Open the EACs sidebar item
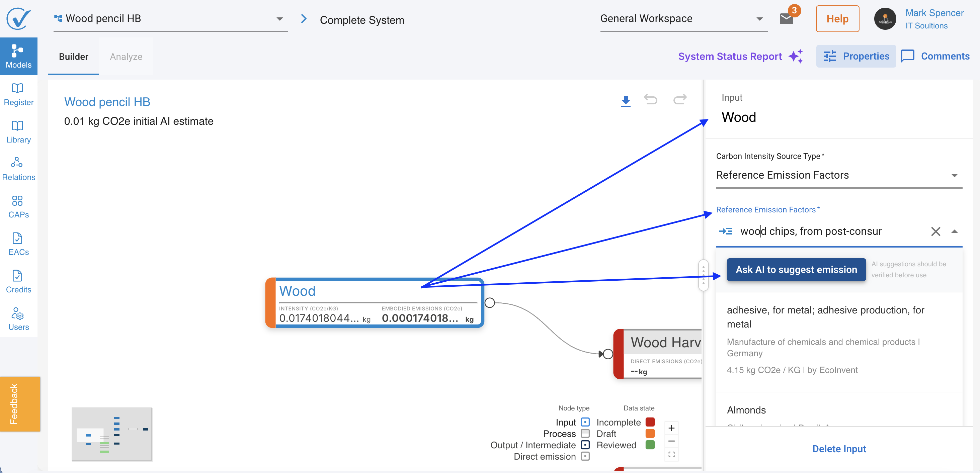 pyautogui.click(x=19, y=244)
